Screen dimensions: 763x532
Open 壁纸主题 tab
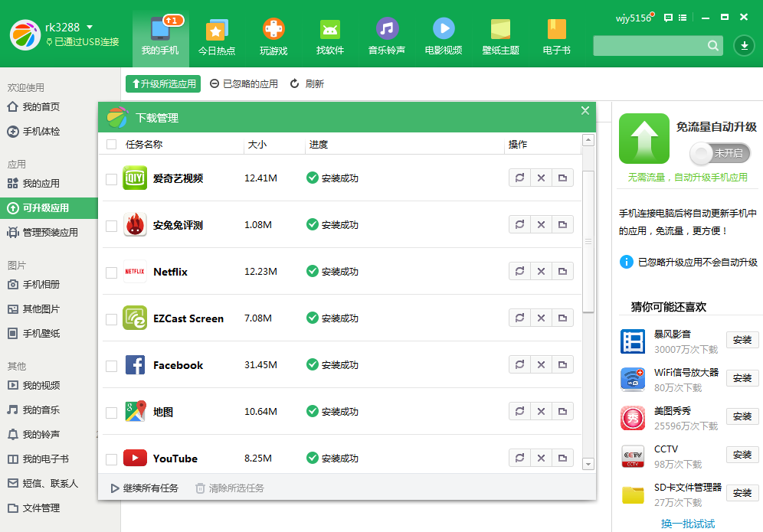[500, 38]
